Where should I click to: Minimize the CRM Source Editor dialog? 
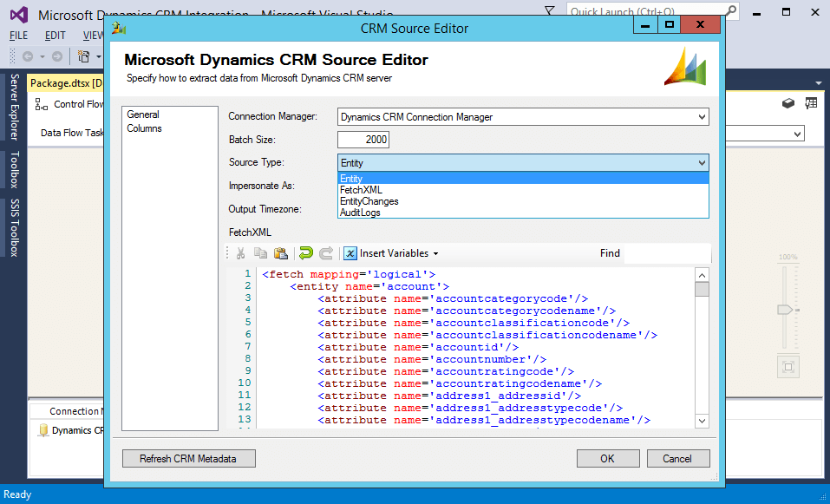pyautogui.click(x=646, y=25)
